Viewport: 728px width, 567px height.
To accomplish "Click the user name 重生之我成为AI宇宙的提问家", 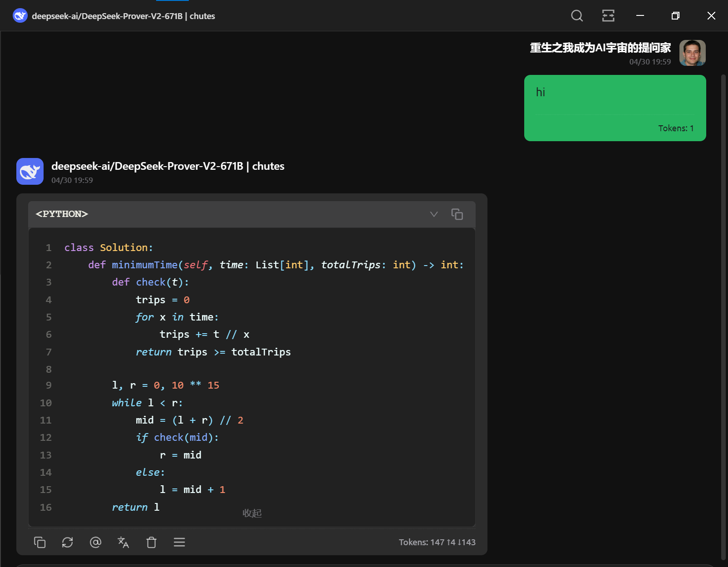I will (600, 48).
